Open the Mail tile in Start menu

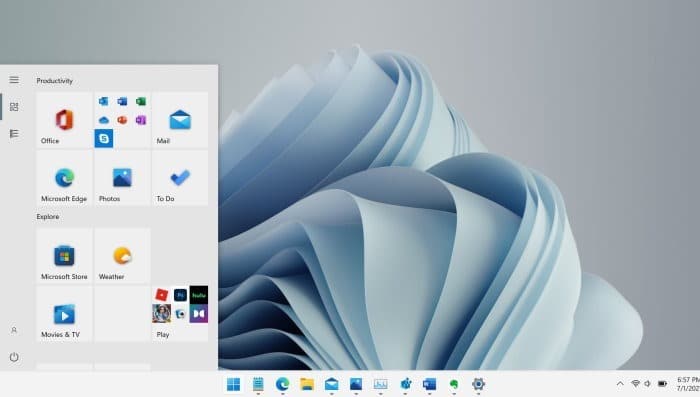[180, 120]
